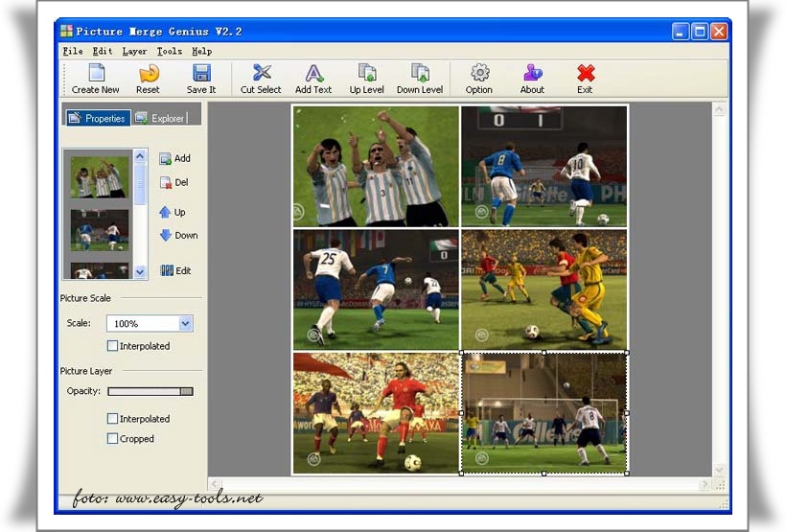Select the second thumbnail with blue player
Image resolution: width=786 pixels, height=532 pixels.
[100, 230]
